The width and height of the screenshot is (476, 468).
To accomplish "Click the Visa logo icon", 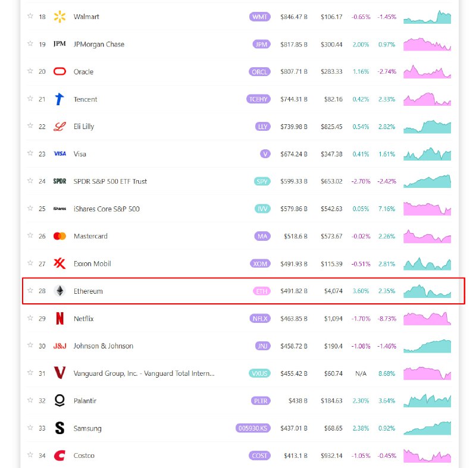I will [59, 153].
